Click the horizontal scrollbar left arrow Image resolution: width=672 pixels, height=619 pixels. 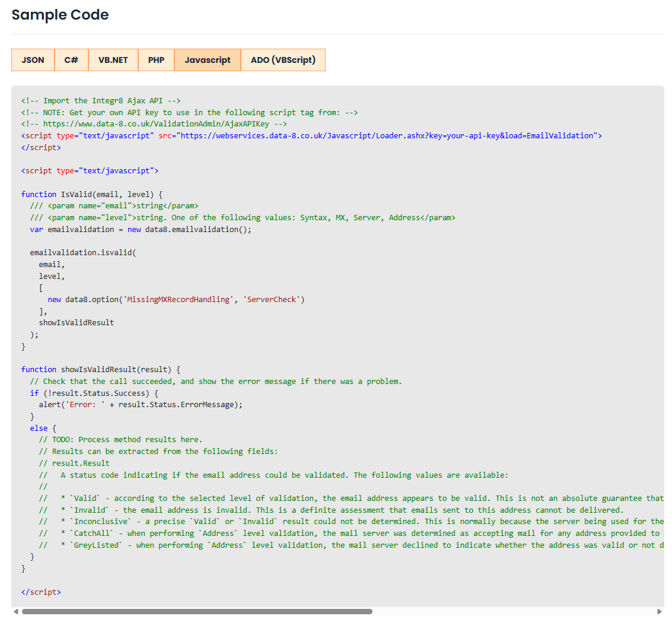pyautogui.click(x=16, y=611)
